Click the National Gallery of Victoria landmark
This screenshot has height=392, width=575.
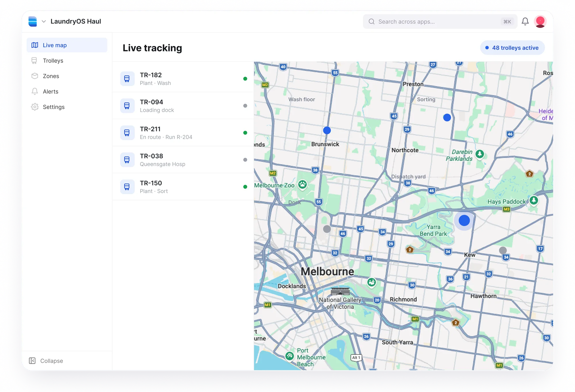340,291
